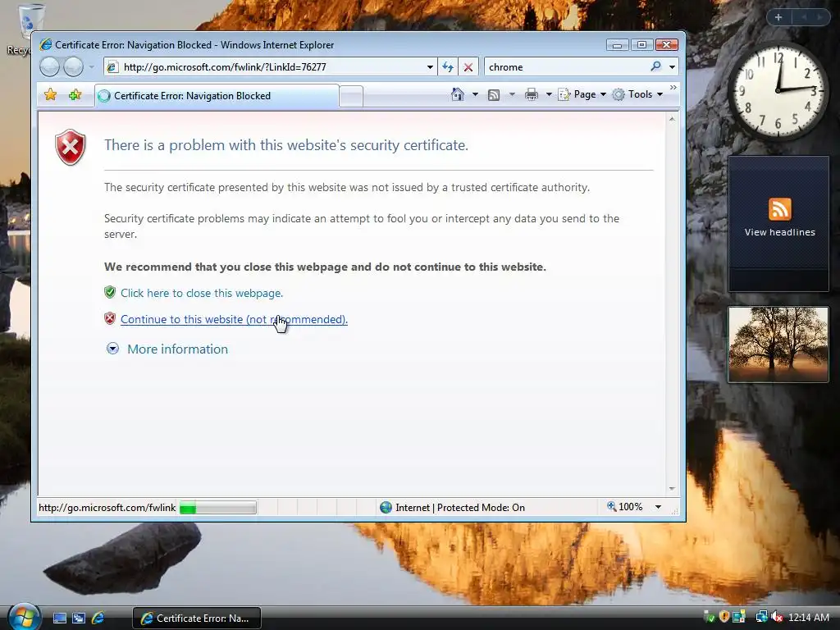Click the Refresh page icon

pyautogui.click(x=448, y=67)
